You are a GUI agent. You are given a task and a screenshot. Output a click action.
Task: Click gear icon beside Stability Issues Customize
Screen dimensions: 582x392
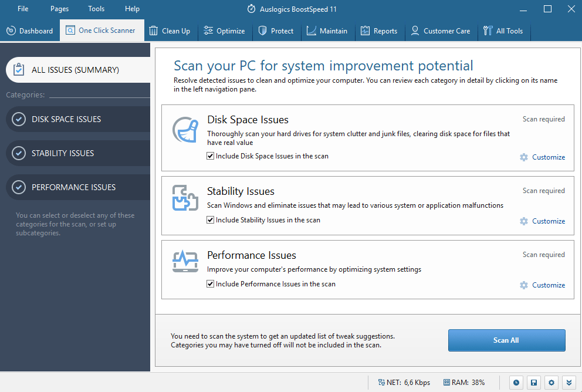point(524,221)
